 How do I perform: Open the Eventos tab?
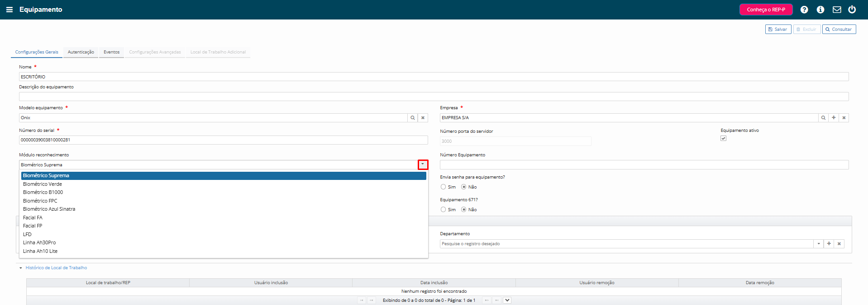pos(111,52)
